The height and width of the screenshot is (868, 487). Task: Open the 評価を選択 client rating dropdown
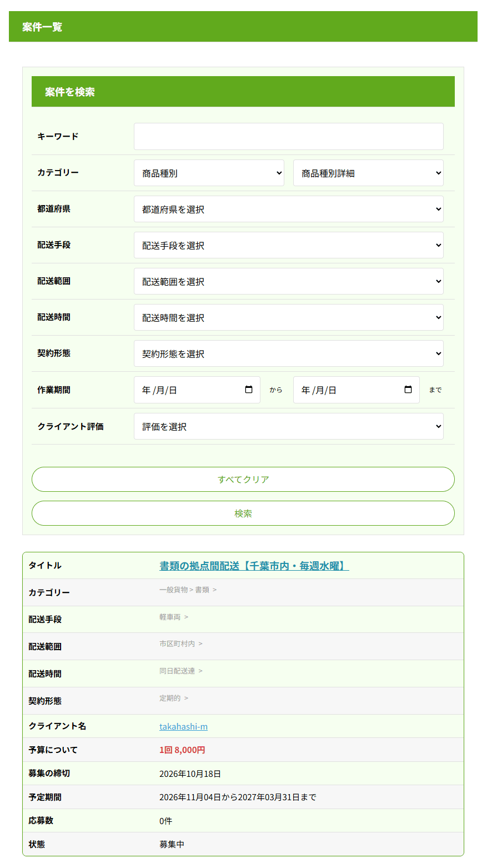(288, 426)
